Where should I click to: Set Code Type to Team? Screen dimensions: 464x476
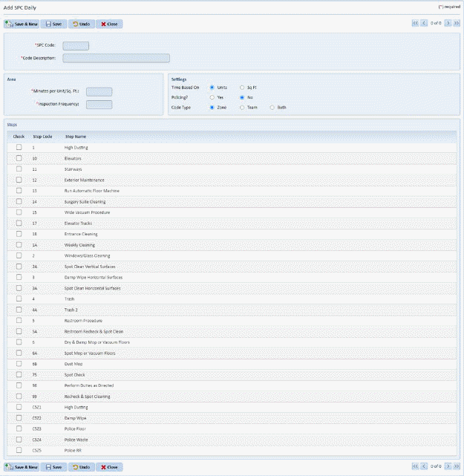coord(242,107)
